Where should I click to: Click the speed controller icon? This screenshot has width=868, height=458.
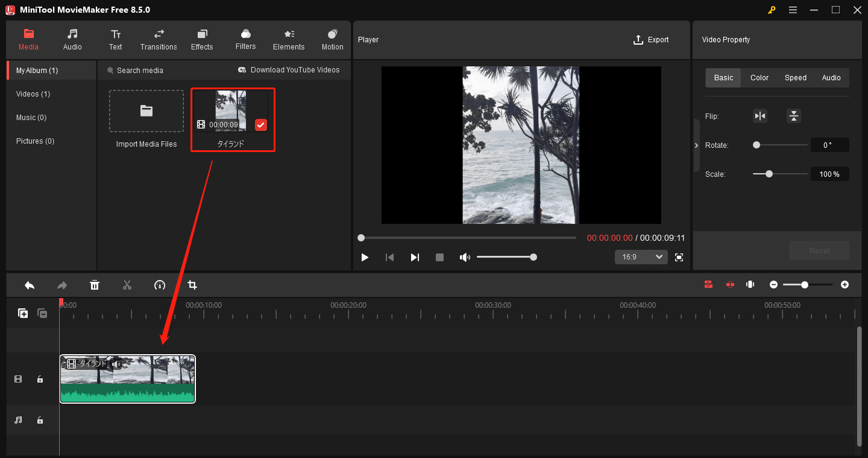tap(160, 284)
